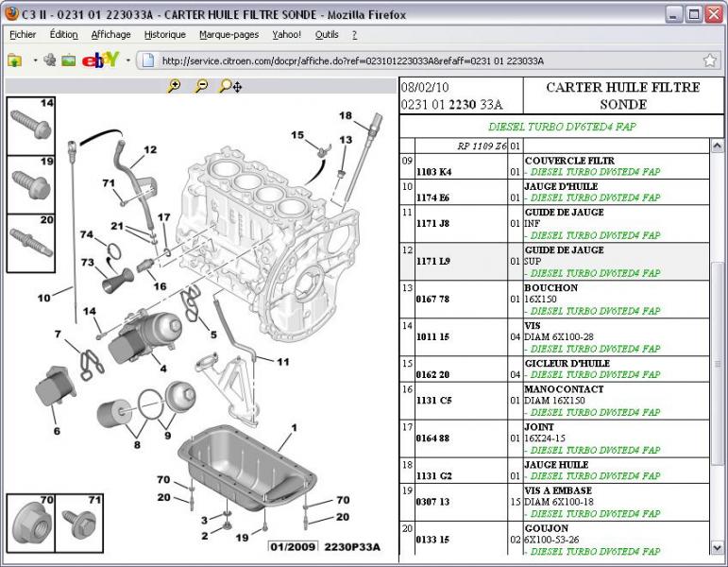Click part number 0133 15
This screenshot has width=728, height=567.
pos(432,540)
